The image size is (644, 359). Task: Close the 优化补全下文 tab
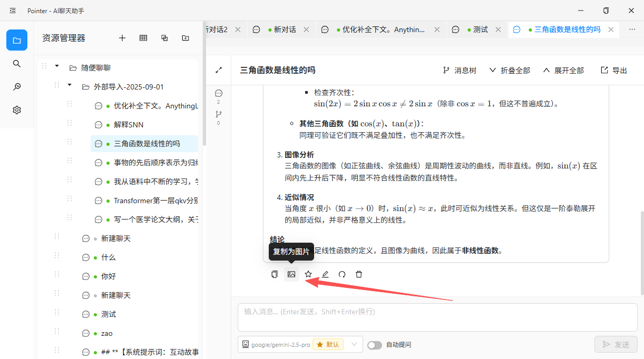(436, 29)
